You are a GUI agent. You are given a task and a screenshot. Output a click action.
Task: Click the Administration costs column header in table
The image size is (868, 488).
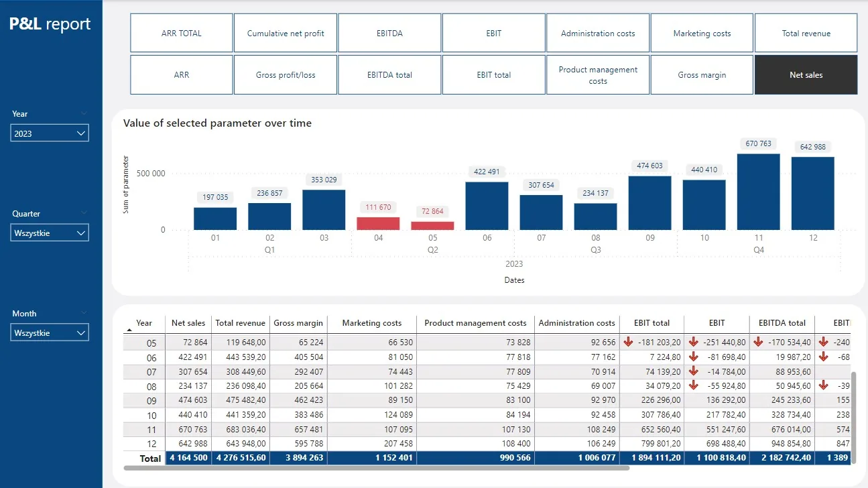(576, 323)
